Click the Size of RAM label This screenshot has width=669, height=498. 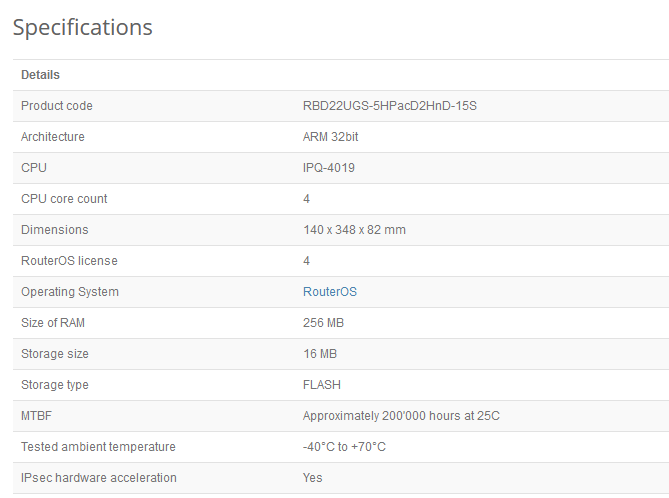pyautogui.click(x=58, y=323)
